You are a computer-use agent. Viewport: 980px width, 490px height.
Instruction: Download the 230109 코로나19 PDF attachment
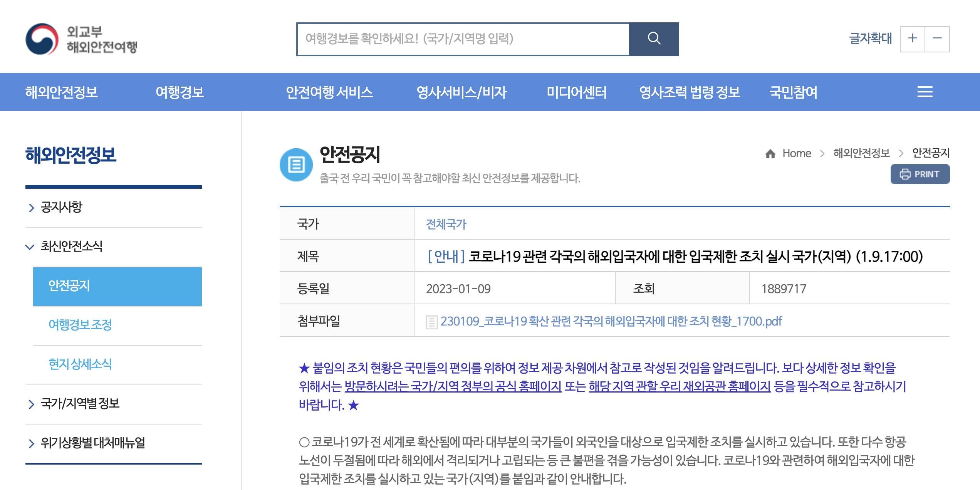tap(611, 321)
